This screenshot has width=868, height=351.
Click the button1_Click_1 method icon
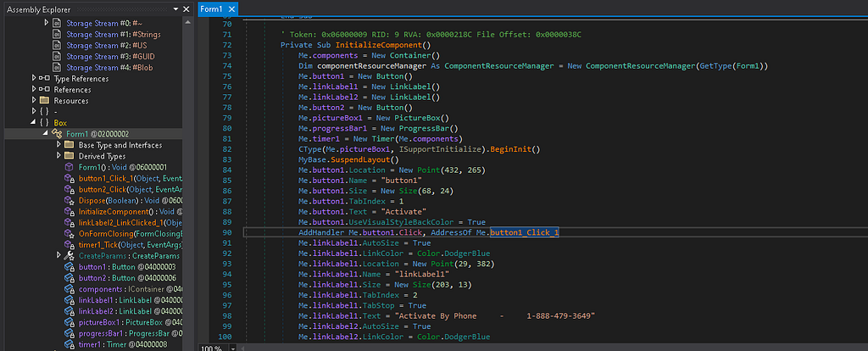pos(69,178)
